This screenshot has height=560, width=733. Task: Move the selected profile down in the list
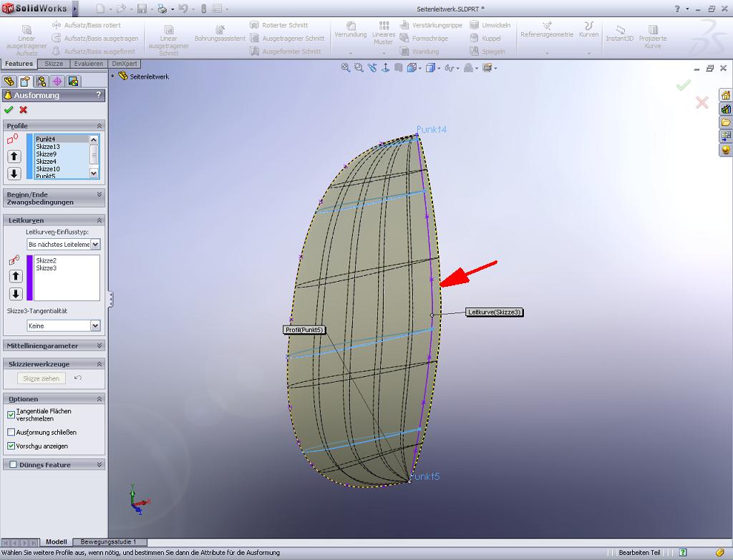click(x=14, y=174)
